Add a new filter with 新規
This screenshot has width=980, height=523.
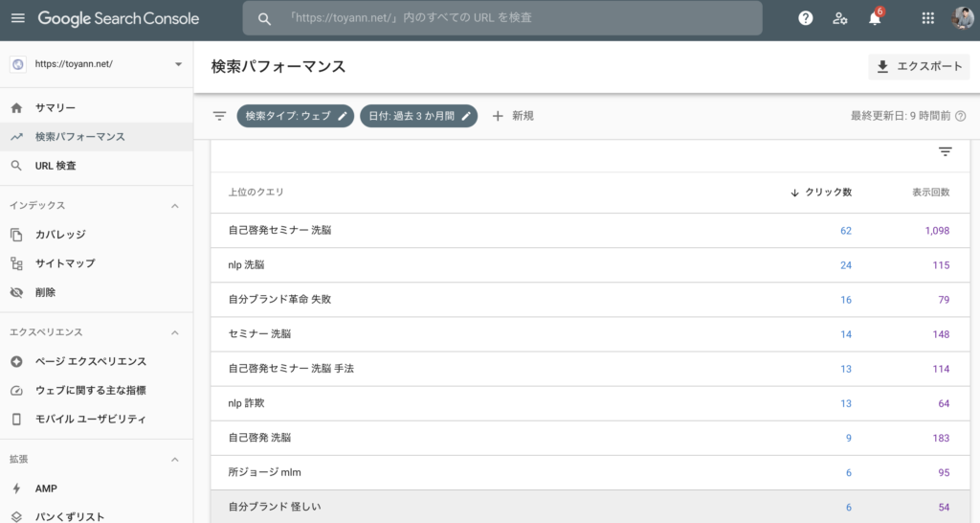pos(513,116)
